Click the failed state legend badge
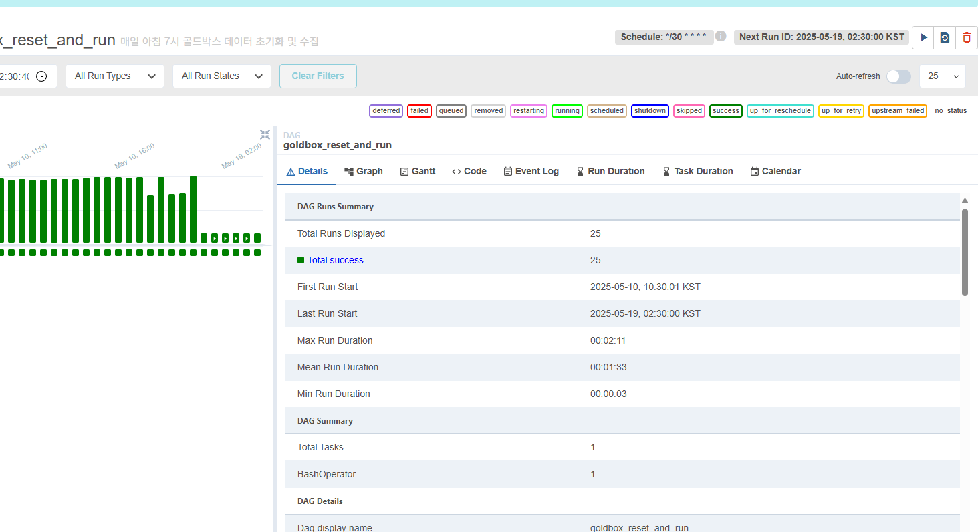The height and width of the screenshot is (532, 980). pyautogui.click(x=419, y=111)
